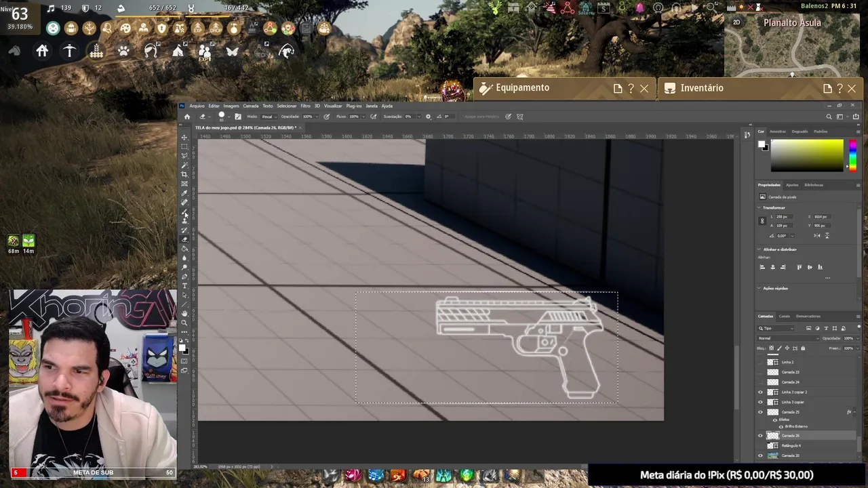Click the hue spectrum slider

point(852,156)
